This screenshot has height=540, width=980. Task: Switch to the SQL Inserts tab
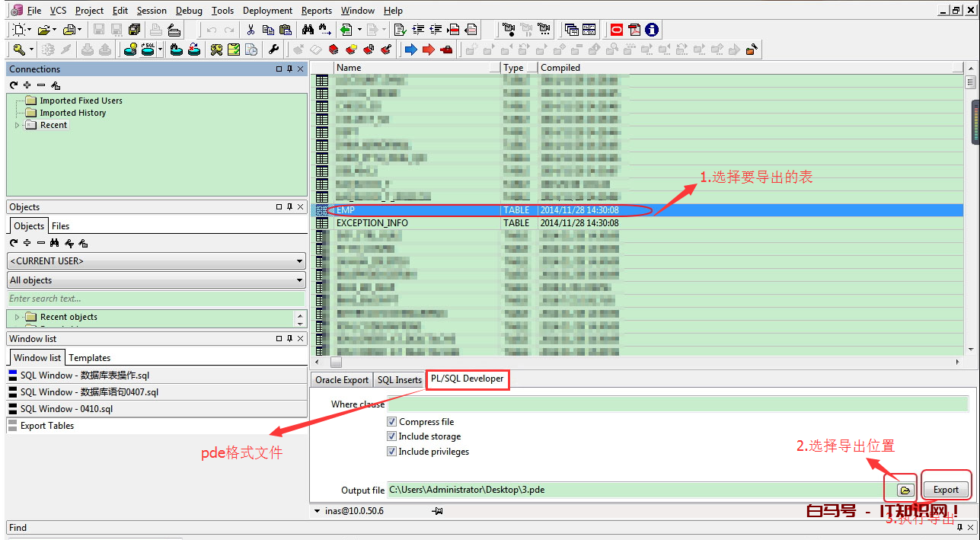pyautogui.click(x=399, y=380)
